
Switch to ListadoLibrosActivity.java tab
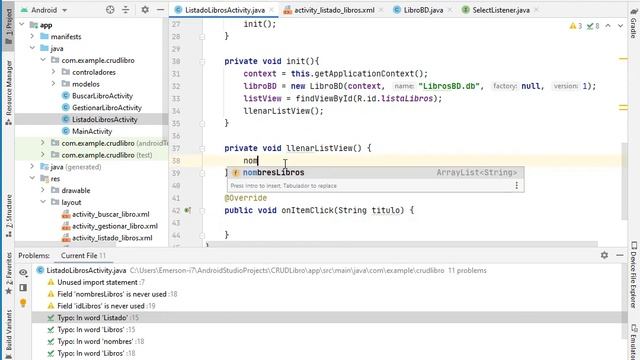224,10
